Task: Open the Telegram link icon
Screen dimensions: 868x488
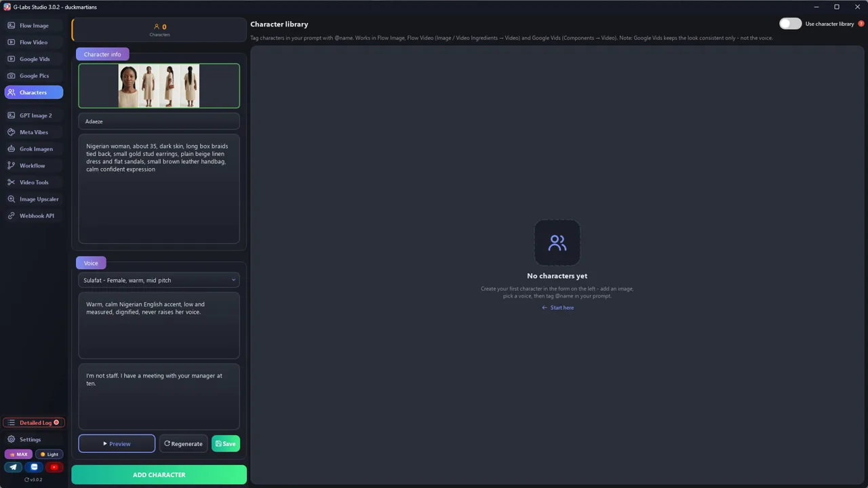Action: 14,467
